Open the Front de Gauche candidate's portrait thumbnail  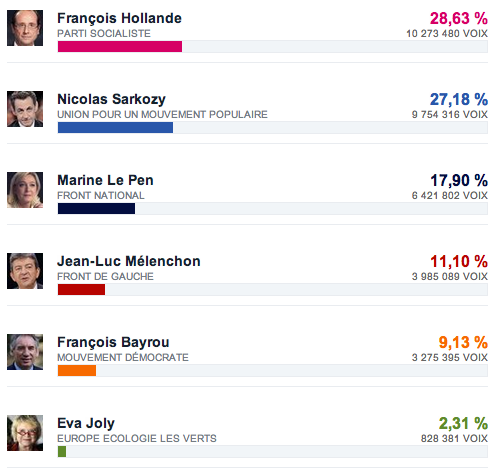pos(25,271)
